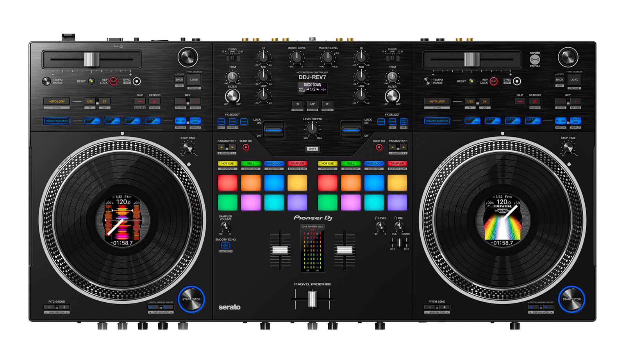Click the right deck Pitch Bend plus button

pos(444,307)
